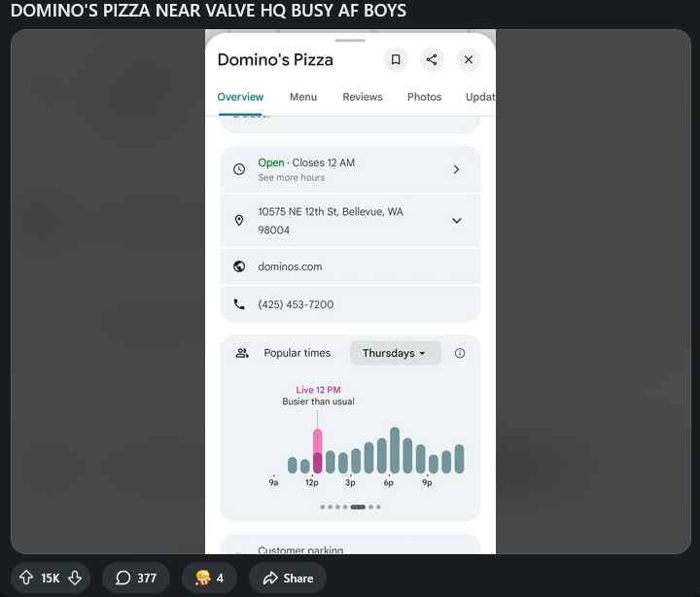Click the Live 12 PM label

pyautogui.click(x=318, y=390)
